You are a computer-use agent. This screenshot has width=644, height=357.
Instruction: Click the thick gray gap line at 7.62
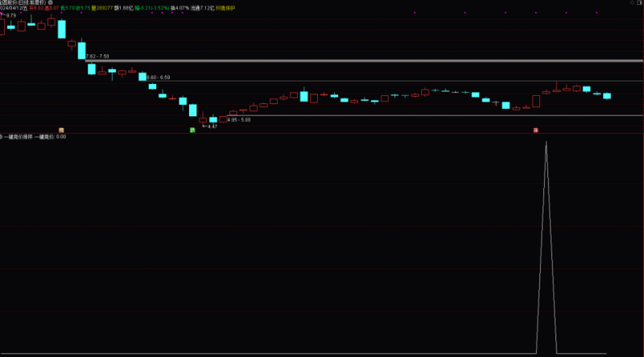click(362, 61)
